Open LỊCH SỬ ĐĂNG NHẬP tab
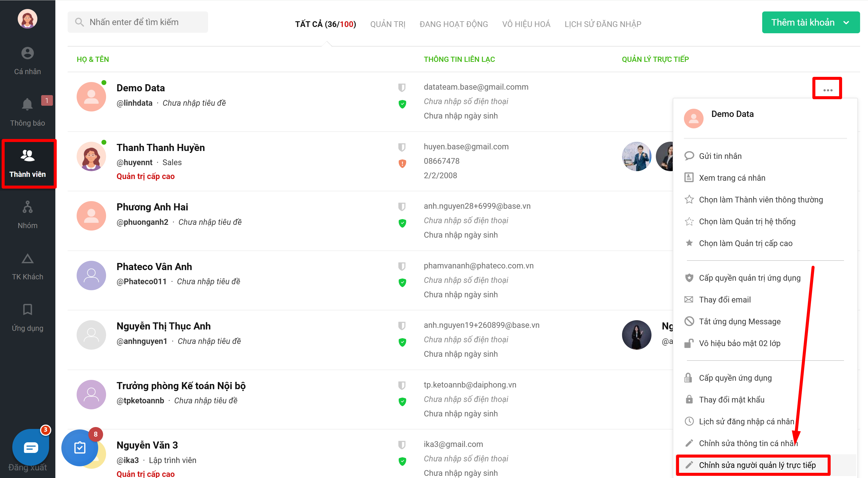The image size is (868, 478). (602, 24)
